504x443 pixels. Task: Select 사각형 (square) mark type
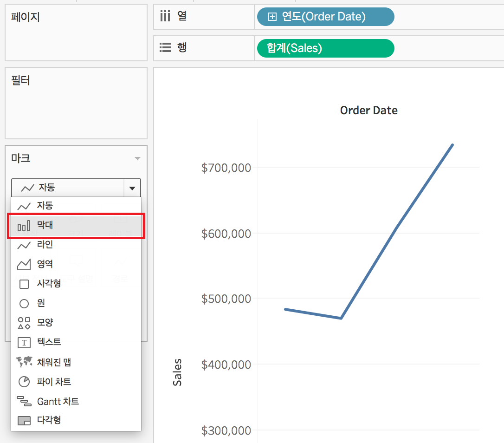(76, 284)
